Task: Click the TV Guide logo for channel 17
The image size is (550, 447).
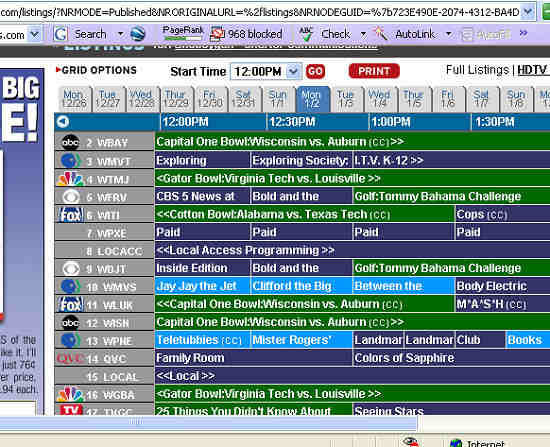Action: (x=71, y=409)
